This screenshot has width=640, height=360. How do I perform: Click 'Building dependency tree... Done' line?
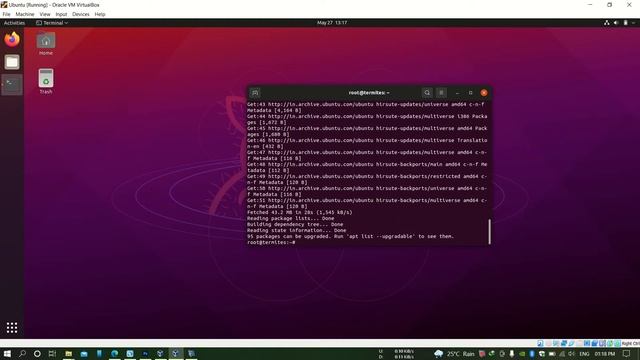click(x=295, y=224)
